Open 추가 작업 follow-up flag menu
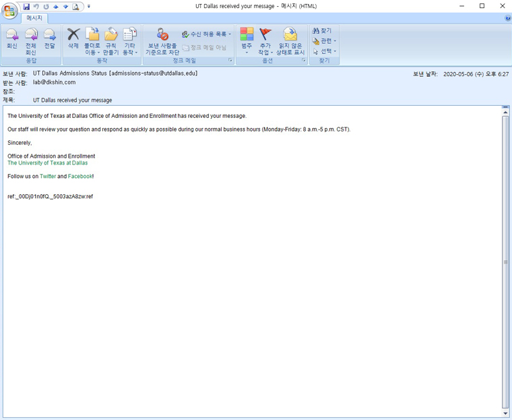This screenshot has width=512, height=420. pos(265,41)
